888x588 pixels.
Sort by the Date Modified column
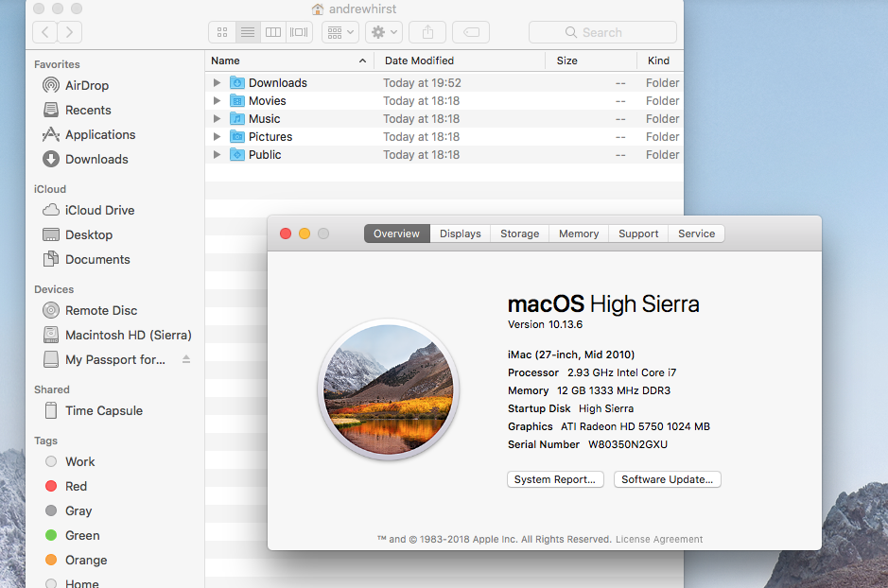pos(460,61)
